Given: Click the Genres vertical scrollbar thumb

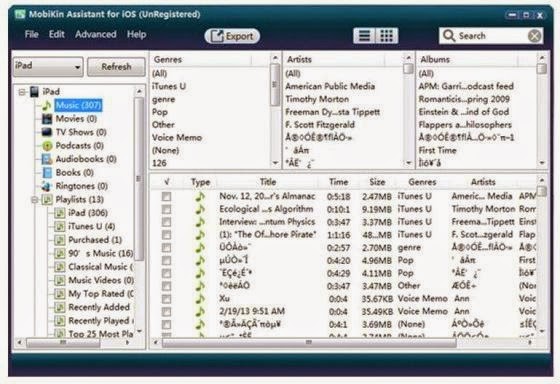Looking at the screenshot, I should [x=275, y=85].
